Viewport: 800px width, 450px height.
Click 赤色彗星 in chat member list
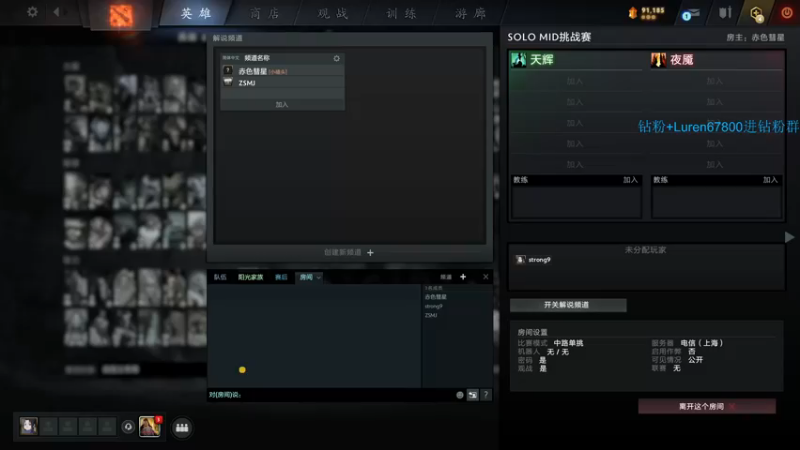pos(435,297)
